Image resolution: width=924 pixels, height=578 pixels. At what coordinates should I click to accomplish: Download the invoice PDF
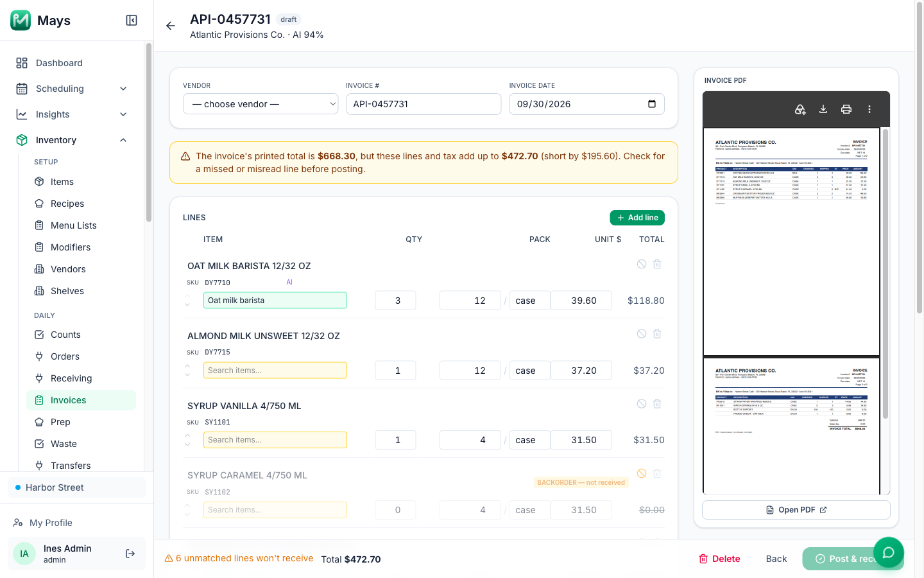pos(823,109)
